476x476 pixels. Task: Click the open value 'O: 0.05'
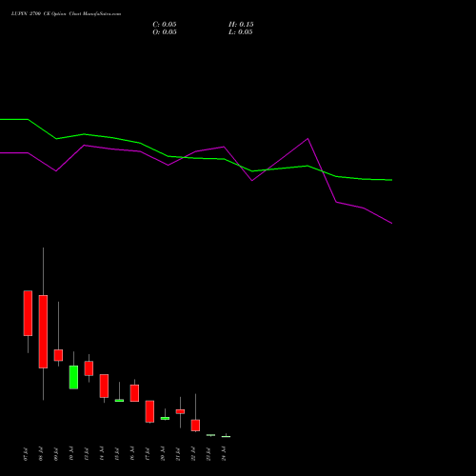coord(165,32)
